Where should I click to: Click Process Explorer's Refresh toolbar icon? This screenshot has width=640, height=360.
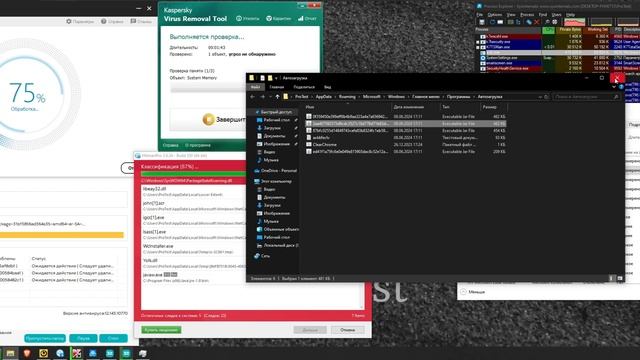pyautogui.click(x=493, y=22)
